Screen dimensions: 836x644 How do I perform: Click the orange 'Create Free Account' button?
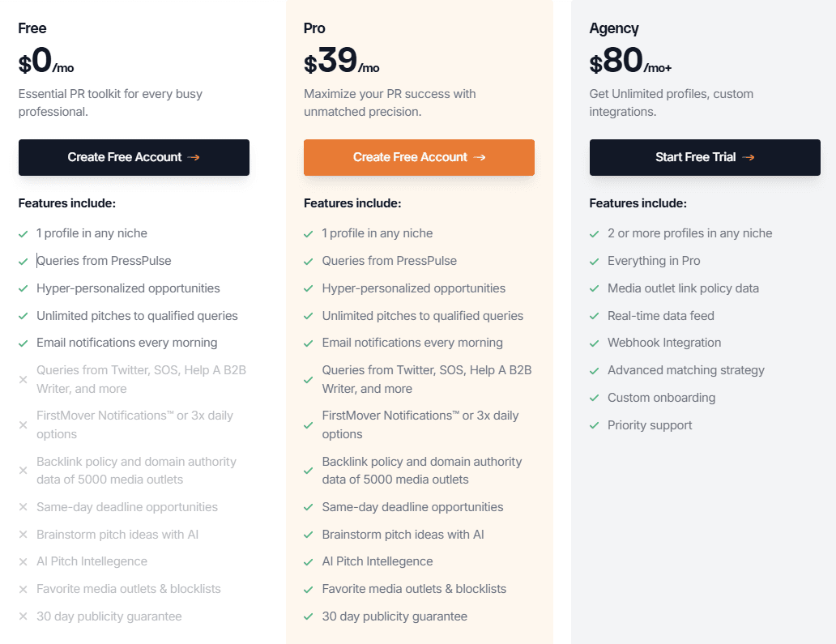click(419, 158)
